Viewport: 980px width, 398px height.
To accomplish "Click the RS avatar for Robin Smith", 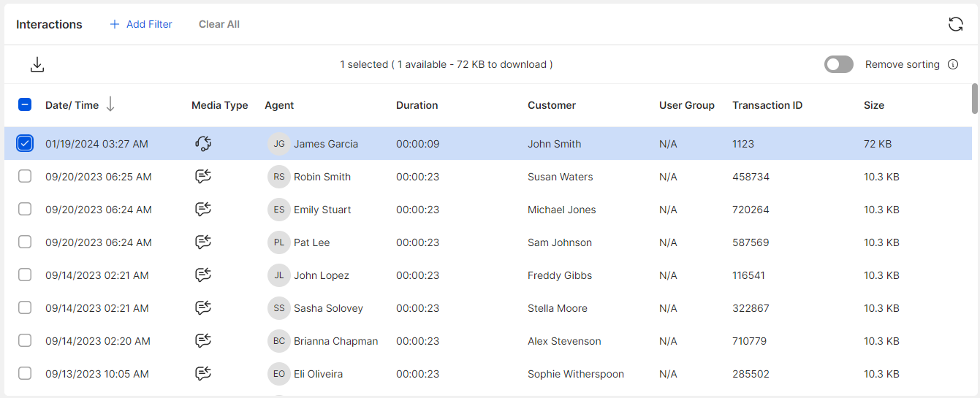I will click(x=279, y=177).
